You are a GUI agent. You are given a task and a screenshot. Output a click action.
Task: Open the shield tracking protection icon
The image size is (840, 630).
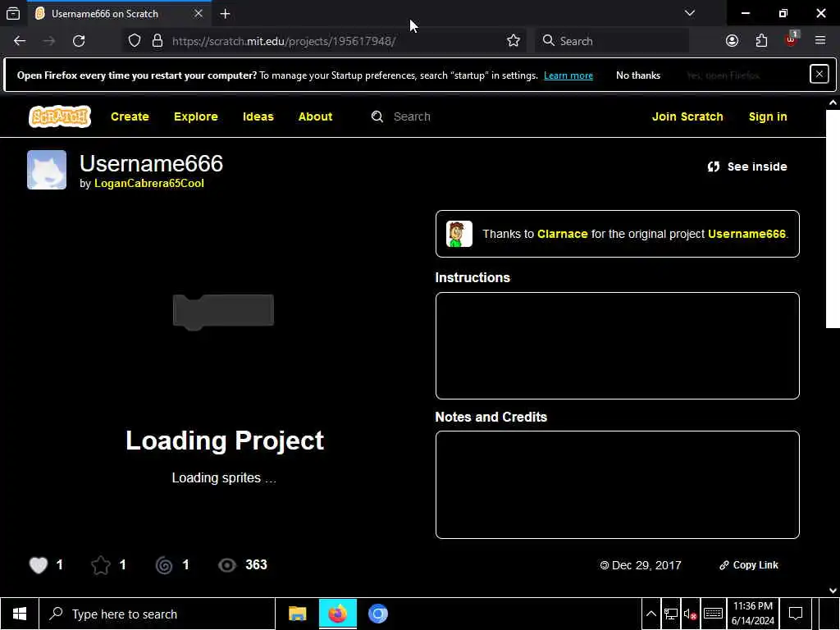tap(135, 41)
